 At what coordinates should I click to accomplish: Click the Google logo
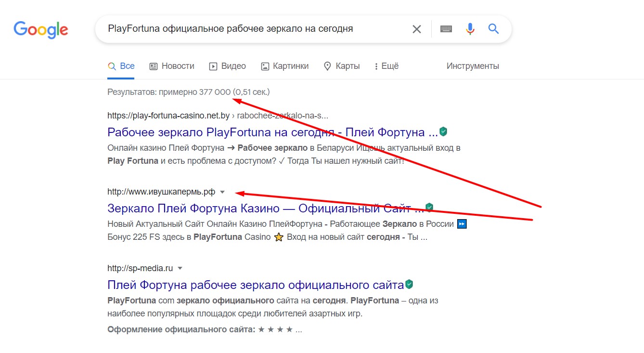click(41, 29)
